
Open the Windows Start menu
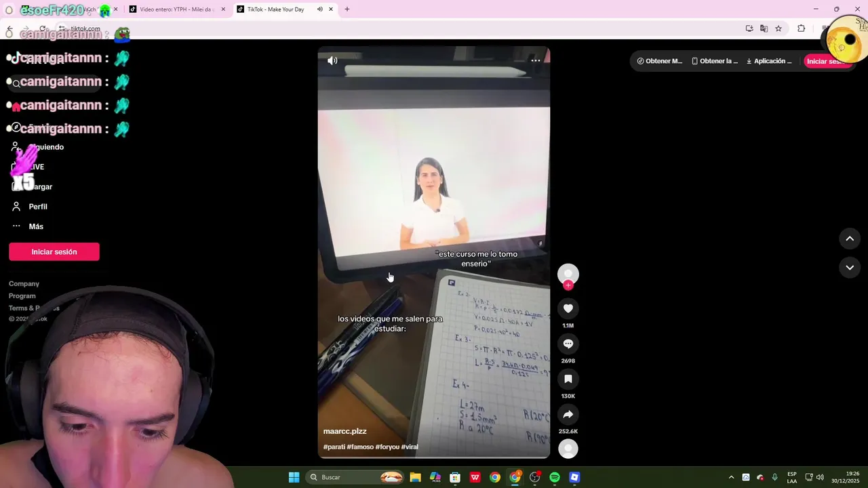click(x=294, y=477)
